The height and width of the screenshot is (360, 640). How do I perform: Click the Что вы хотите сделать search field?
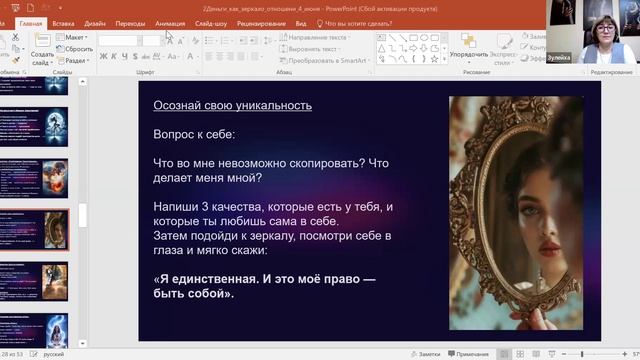pyautogui.click(x=354, y=24)
